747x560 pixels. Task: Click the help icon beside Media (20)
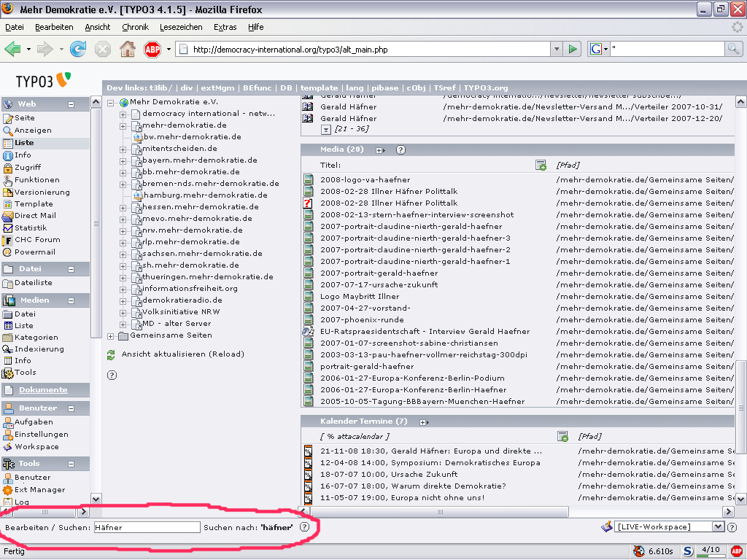click(400, 150)
